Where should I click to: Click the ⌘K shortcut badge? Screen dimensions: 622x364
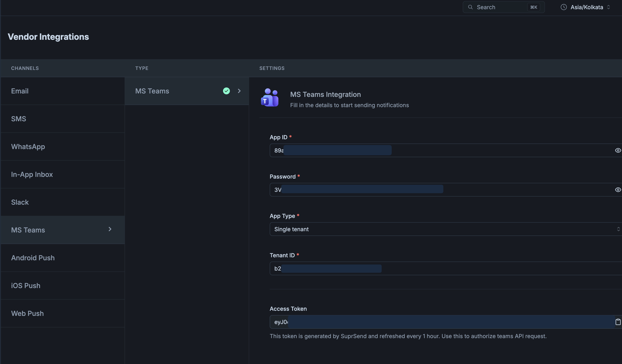(x=534, y=7)
